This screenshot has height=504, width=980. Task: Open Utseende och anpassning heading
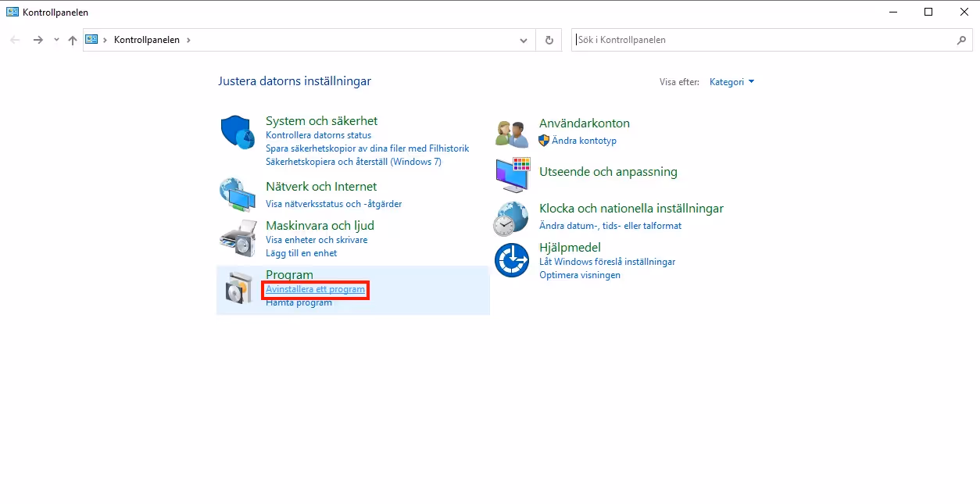(608, 172)
